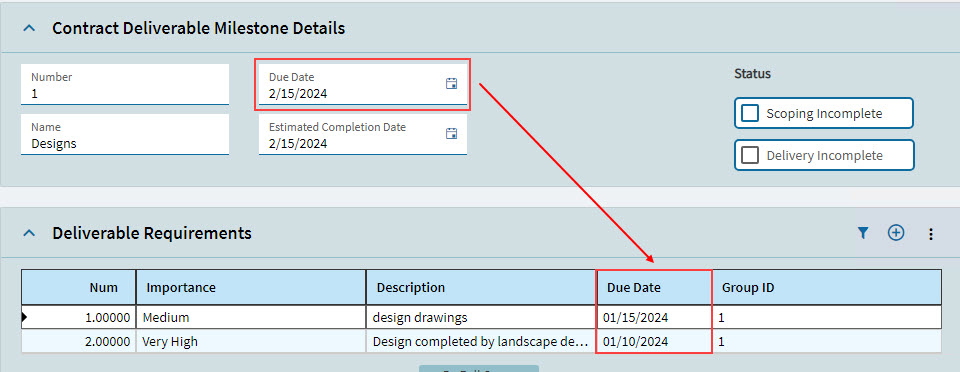Select the 01/15/2024 due date cell
Viewport: 960px width, 372px height.
coord(654,318)
